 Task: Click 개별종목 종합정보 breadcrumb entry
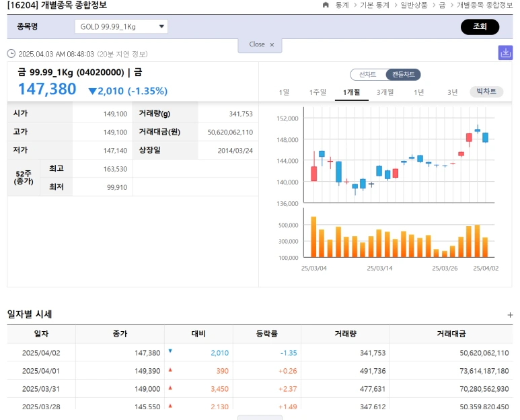pos(484,5)
